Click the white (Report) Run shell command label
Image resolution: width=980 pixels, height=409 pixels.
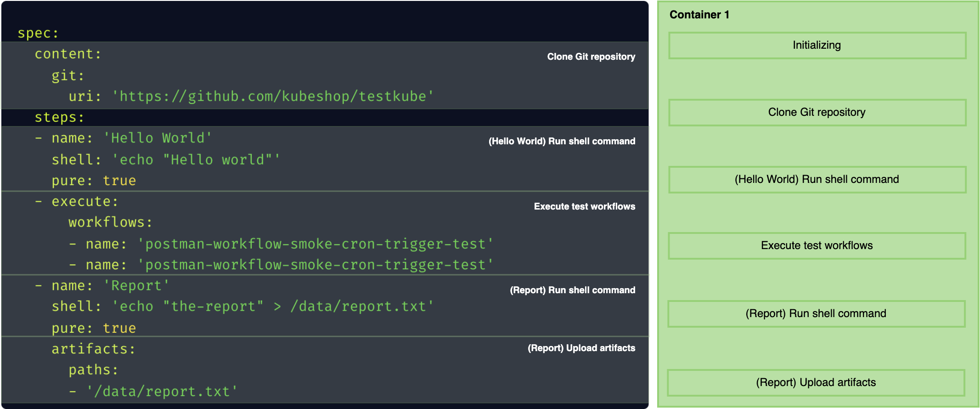point(572,290)
